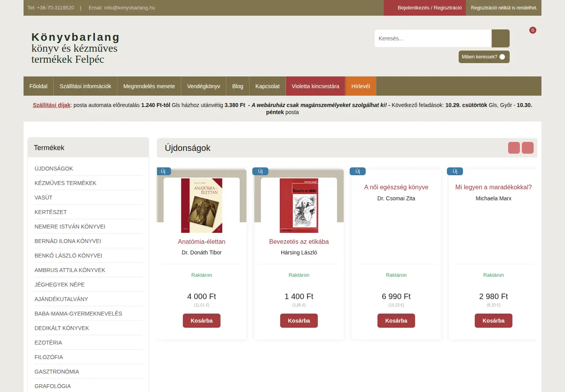The height and width of the screenshot is (392, 565).
Task: Open A női egészség könyve title link
Action: tap(396, 187)
